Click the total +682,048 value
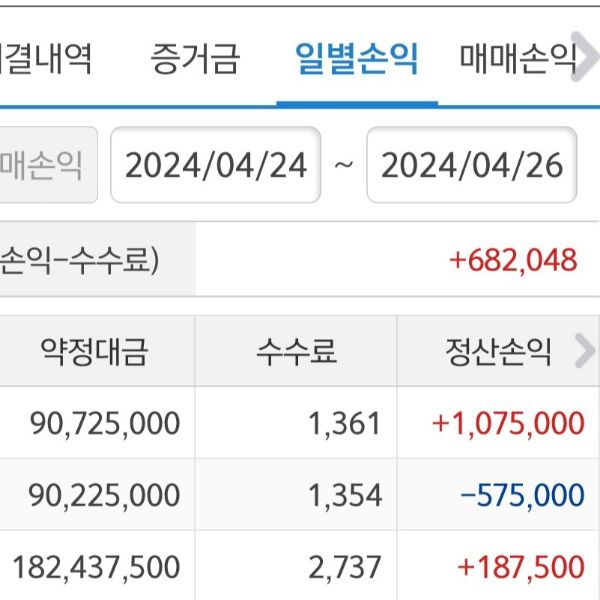The height and width of the screenshot is (600, 600). point(513,260)
